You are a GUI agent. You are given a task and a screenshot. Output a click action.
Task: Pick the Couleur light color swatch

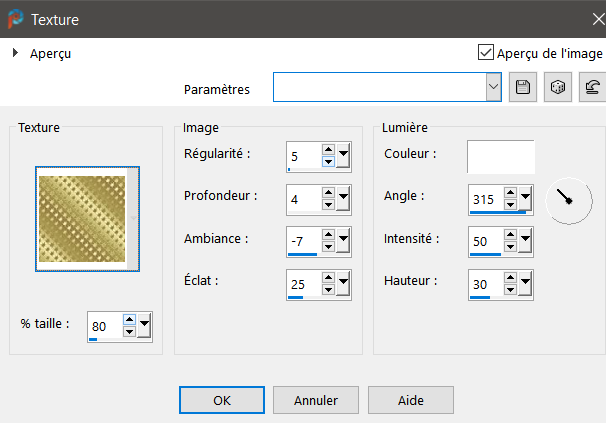pyautogui.click(x=500, y=157)
